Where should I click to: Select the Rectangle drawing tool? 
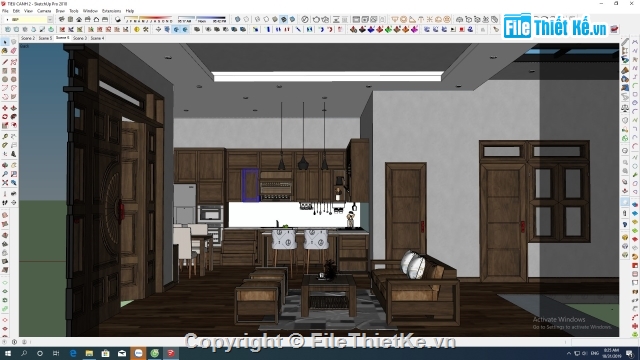point(5,71)
